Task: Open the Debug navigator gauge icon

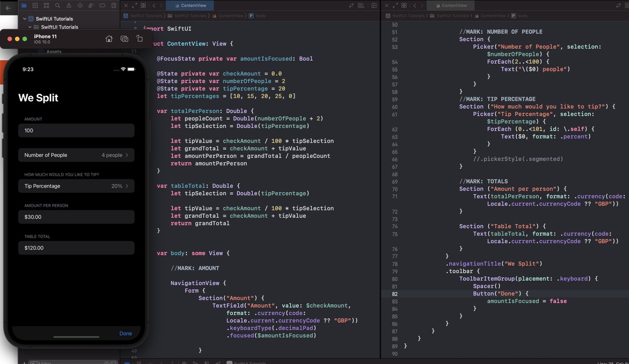Action: pos(90,5)
